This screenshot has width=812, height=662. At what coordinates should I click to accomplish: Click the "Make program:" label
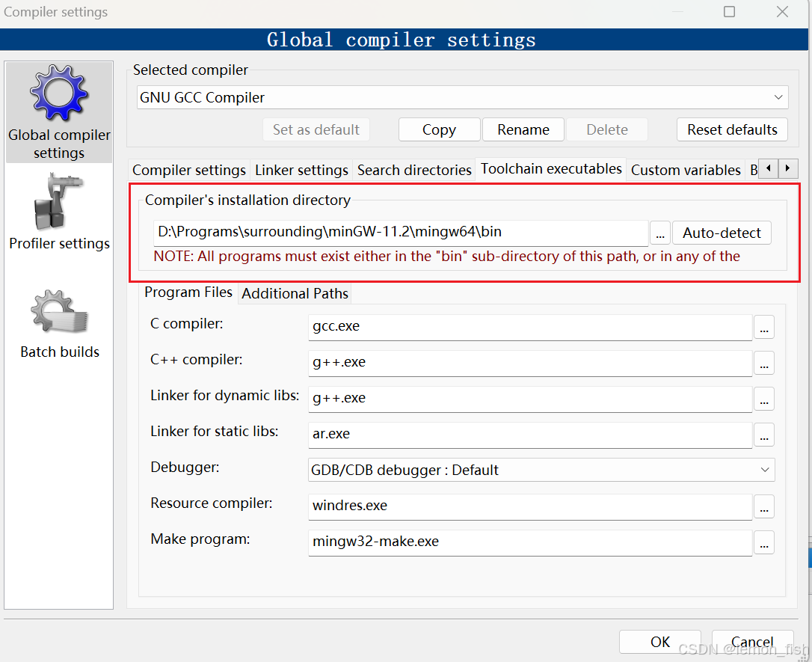[200, 539]
